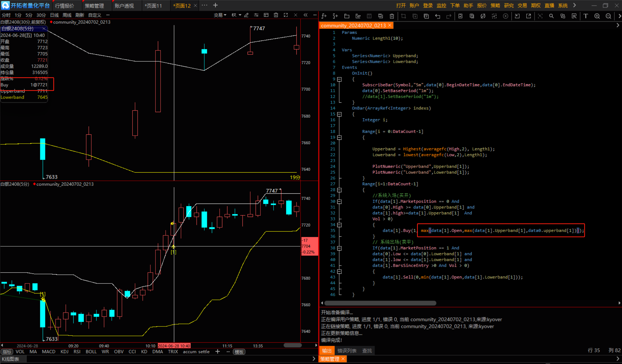Viewport: 622px width, 364px height.
Task: Toggle the BOLL indicator
Action: [x=91, y=352]
